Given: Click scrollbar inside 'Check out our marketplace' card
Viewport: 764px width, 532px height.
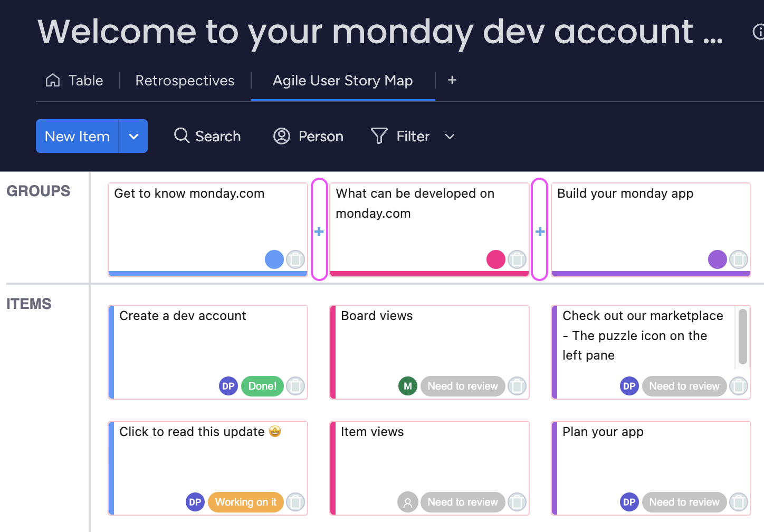Looking at the screenshot, I should (x=743, y=336).
